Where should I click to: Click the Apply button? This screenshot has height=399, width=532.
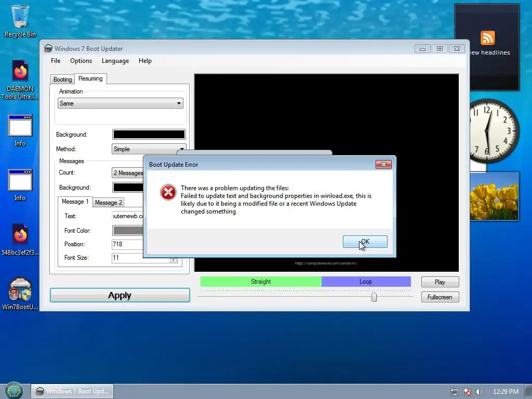tap(120, 295)
